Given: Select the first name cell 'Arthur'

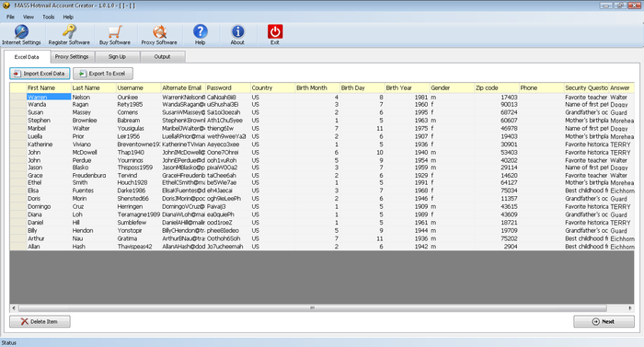Looking at the screenshot, I should coord(49,238).
